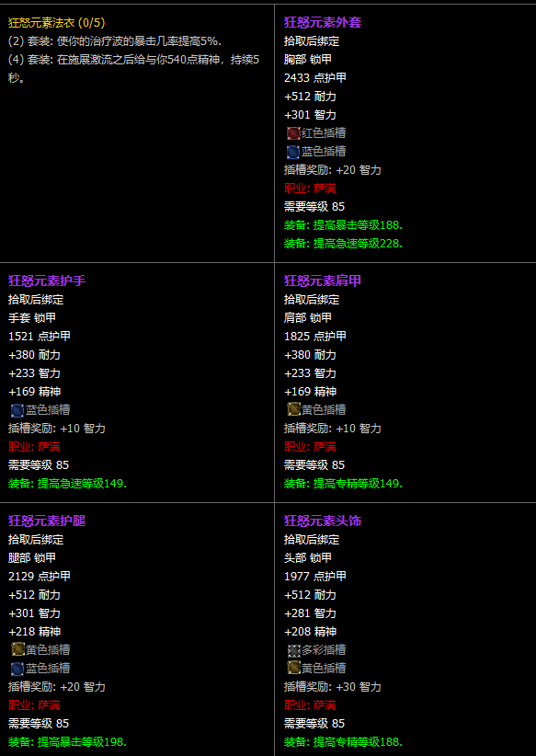Click the yellow socket icon in 狂怒元素肩甲
Image resolution: width=536 pixels, height=756 pixels.
coord(293,410)
